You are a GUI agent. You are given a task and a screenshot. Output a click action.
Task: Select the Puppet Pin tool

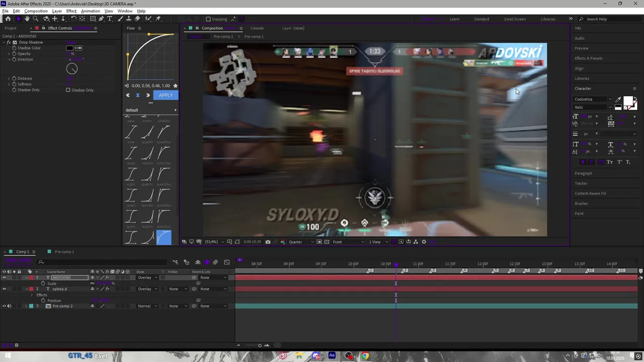(158, 19)
